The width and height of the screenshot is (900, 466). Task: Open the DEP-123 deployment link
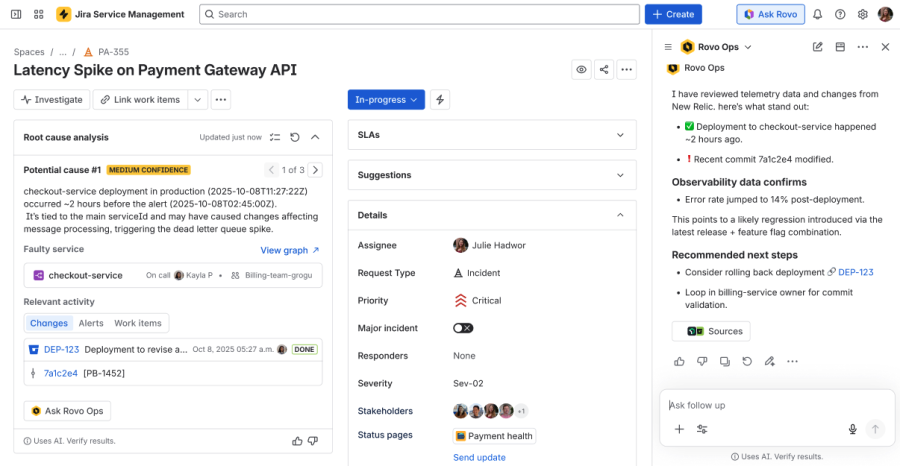tap(61, 349)
